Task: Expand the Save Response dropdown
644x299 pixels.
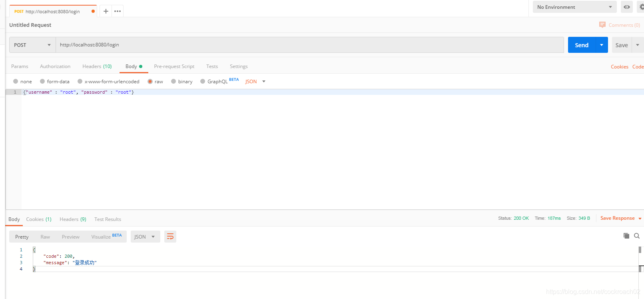Action: tap(640, 219)
